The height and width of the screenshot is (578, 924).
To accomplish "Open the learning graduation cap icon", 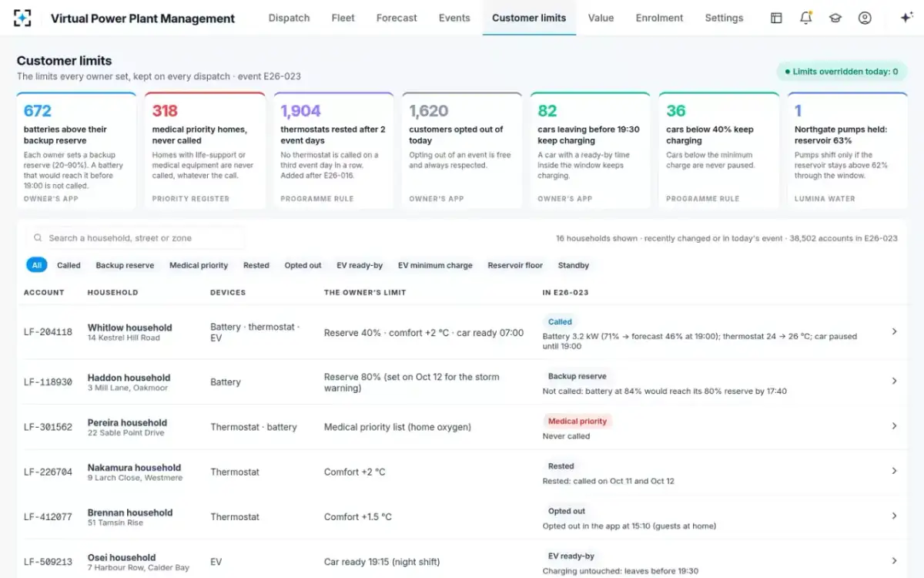I will (835, 18).
